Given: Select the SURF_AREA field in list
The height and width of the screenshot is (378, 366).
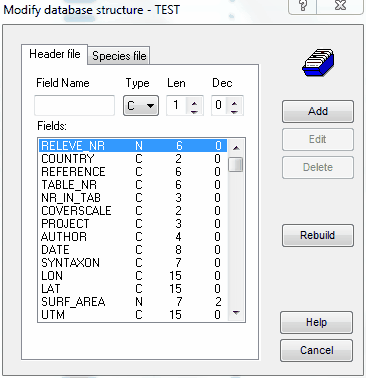Looking at the screenshot, I should (133, 302).
